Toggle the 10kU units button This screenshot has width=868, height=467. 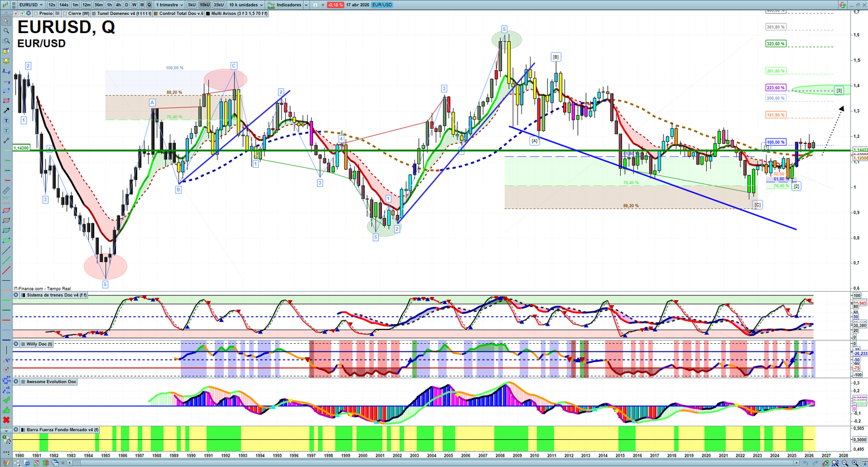205,5
